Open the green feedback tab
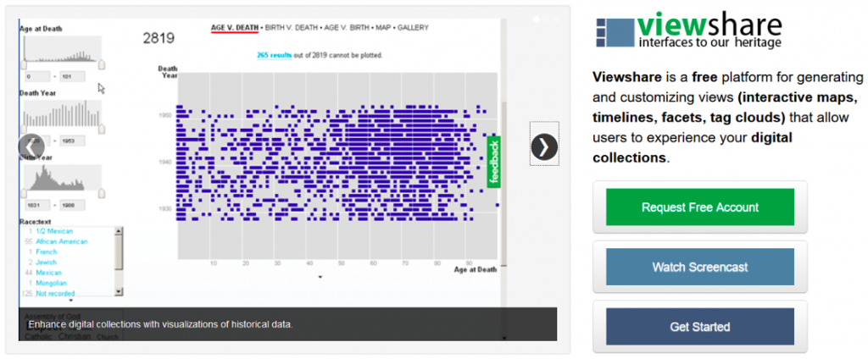This screenshot has width=868, height=359. 495,162
